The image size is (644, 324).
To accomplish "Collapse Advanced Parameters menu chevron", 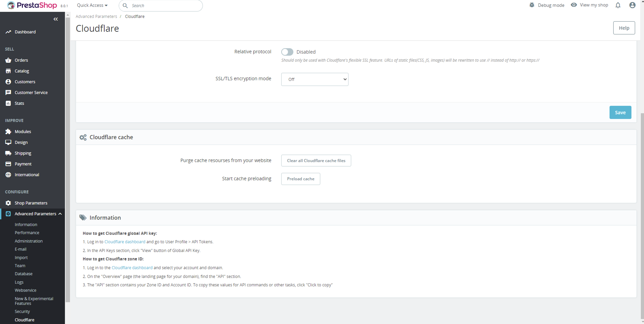I will coord(60,214).
